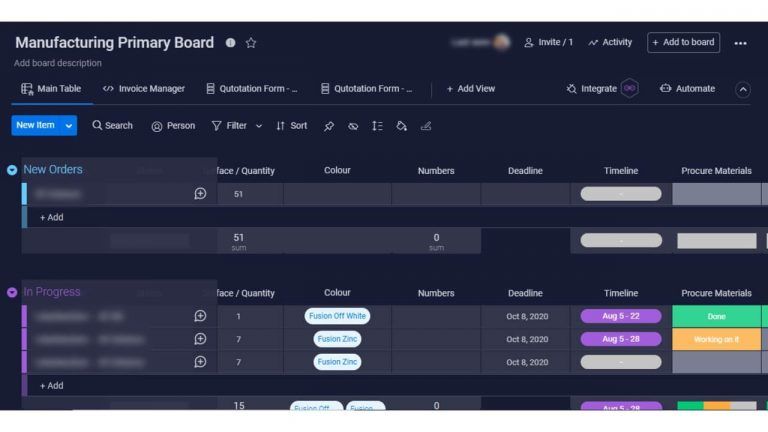Switch to the Main Table tab

[51, 89]
